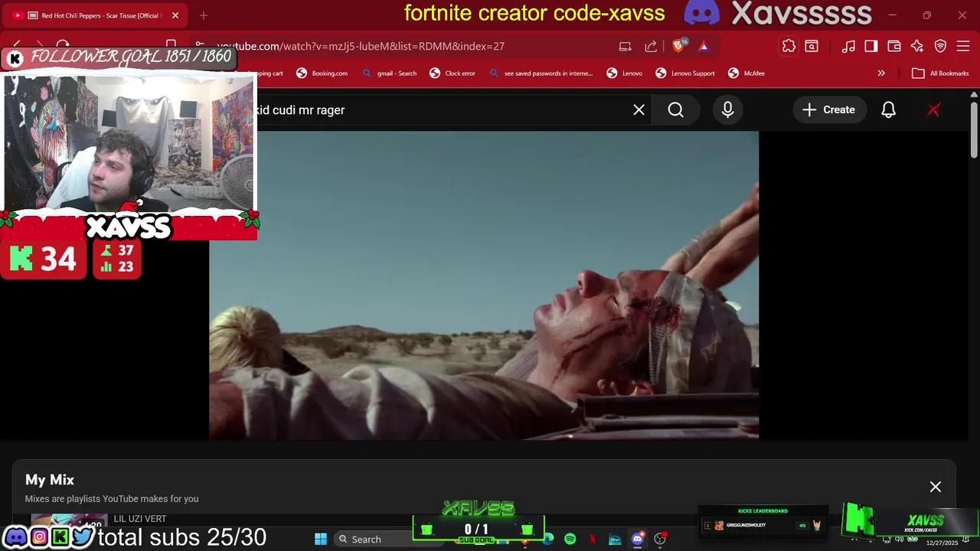
Task: Open YouTube notifications bell
Action: (x=889, y=110)
